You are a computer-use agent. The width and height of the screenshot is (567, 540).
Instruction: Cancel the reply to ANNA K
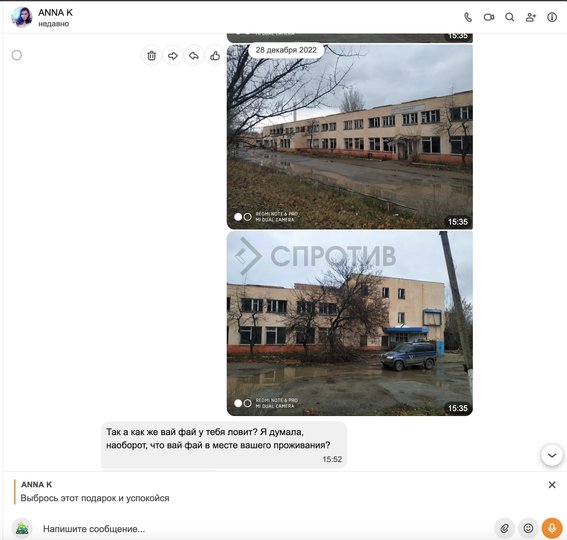coord(552,485)
